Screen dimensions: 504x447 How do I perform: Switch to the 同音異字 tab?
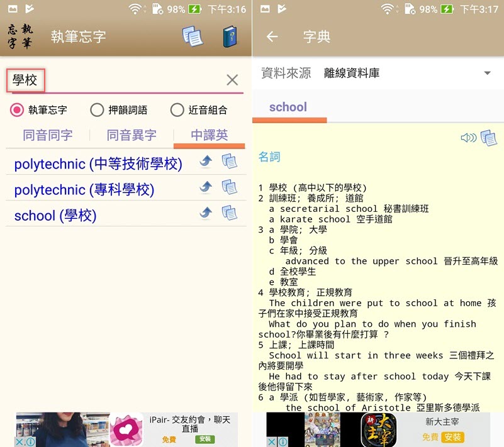[132, 135]
